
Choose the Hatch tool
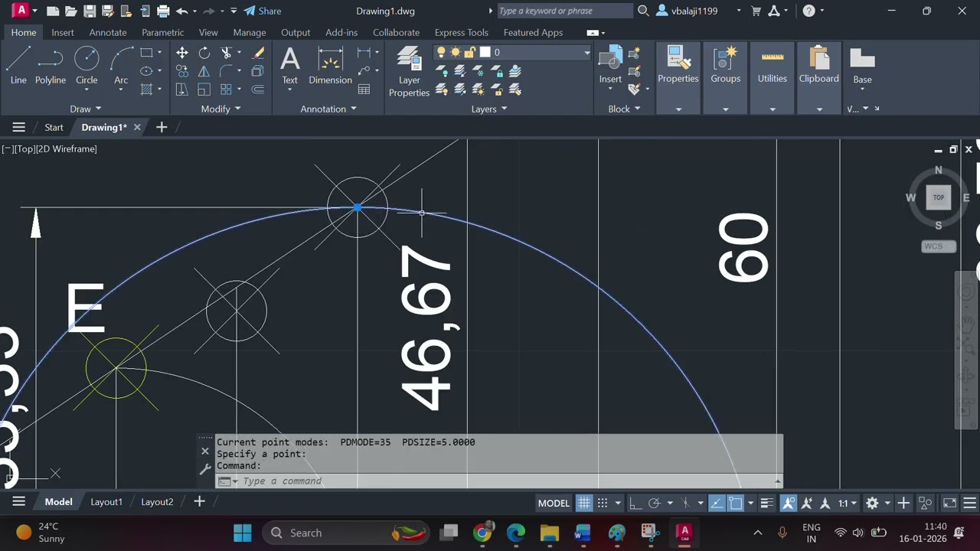point(146,90)
